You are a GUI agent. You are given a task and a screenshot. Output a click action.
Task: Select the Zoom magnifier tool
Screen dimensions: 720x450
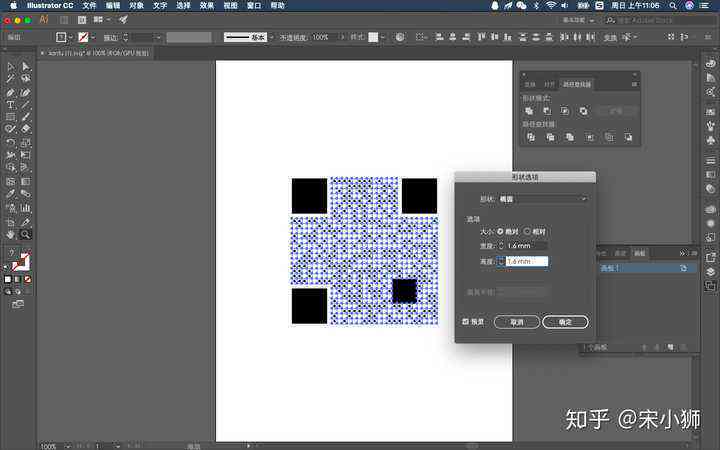(x=25, y=235)
